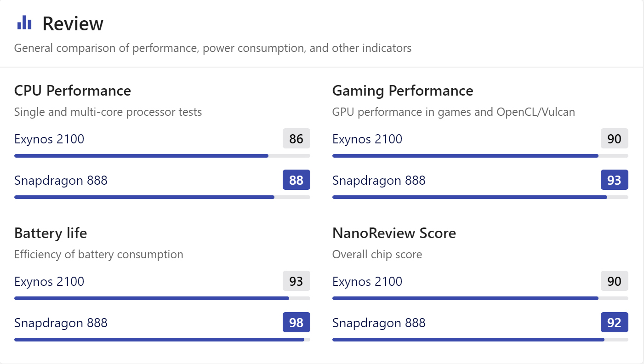Open Snapdragon 888 link under NanoReview Score

pos(379,323)
